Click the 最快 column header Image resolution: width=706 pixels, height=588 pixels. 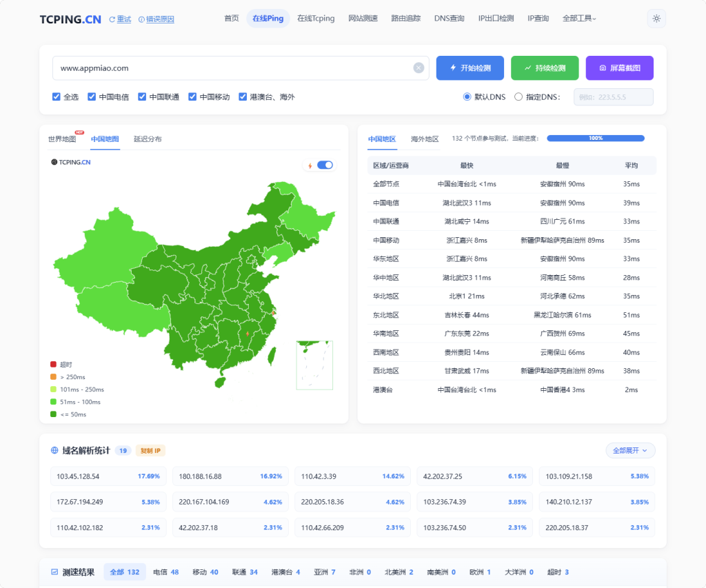click(467, 165)
